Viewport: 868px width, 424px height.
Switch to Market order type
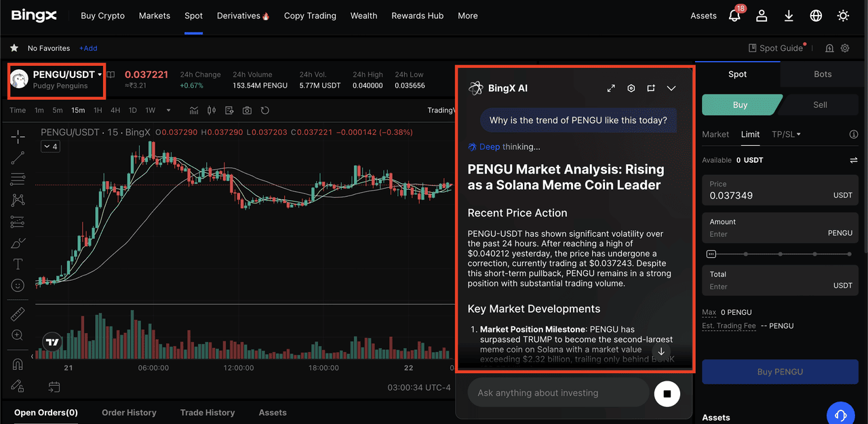pos(715,134)
